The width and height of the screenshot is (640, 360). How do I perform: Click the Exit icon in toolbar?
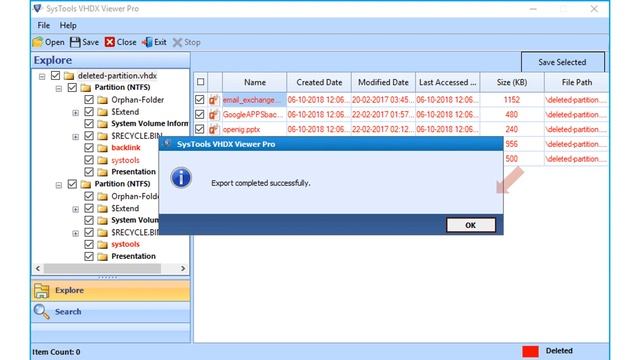point(147,42)
